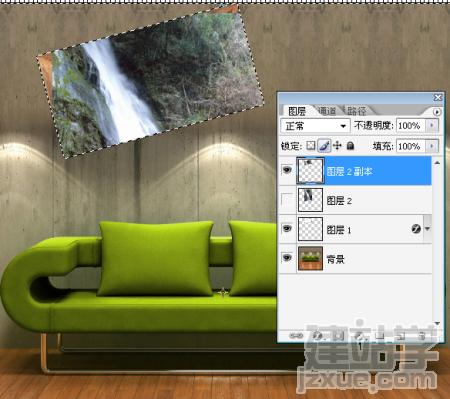The image size is (450, 399).
Task: Show the hidden 图层 2 layer
Action: coord(287,200)
